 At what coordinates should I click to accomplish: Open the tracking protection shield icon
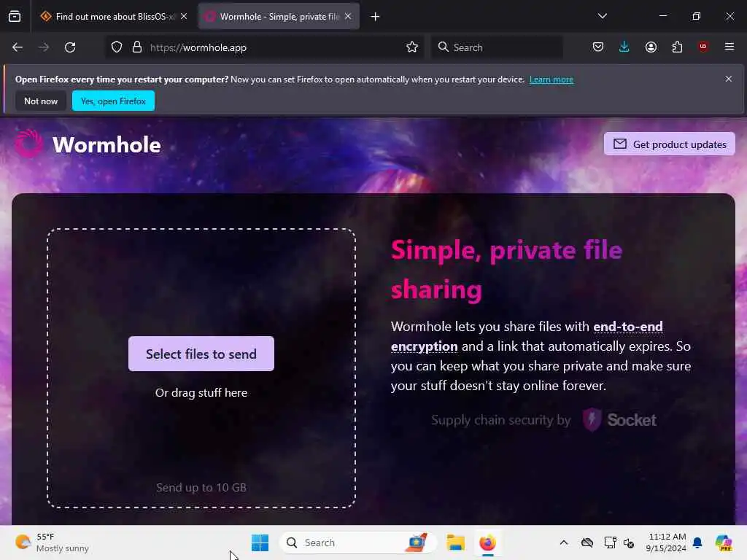pos(117,47)
